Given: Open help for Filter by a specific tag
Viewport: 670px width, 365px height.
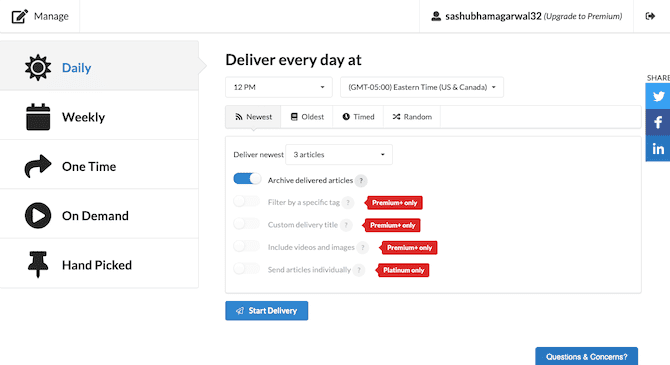Looking at the screenshot, I should point(348,203).
